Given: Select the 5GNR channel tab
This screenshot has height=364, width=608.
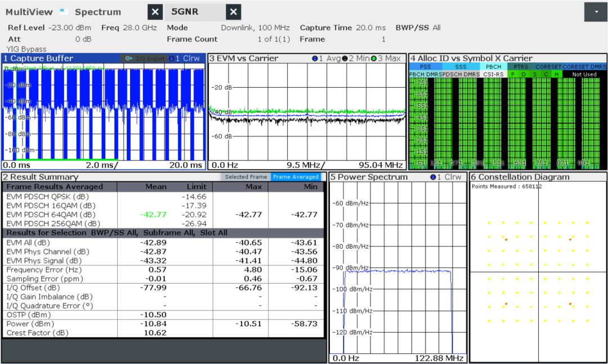Looking at the screenshot, I should (185, 12).
